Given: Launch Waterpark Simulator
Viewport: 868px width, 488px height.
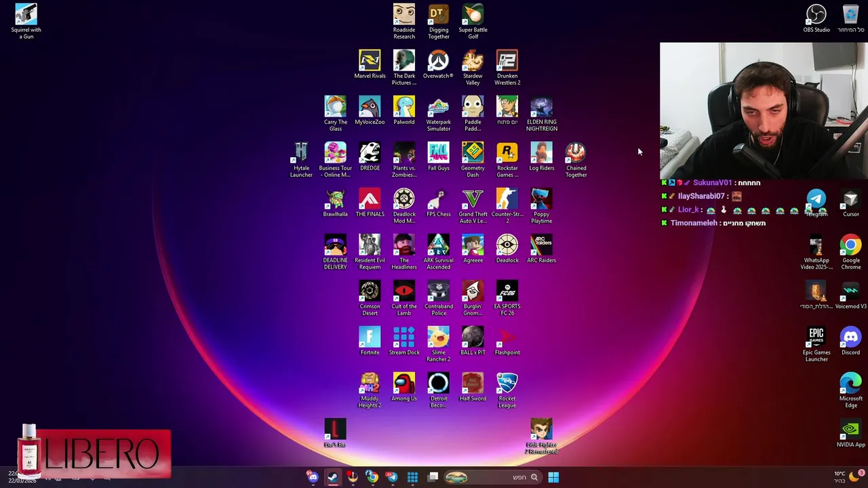Looking at the screenshot, I should 439,113.
